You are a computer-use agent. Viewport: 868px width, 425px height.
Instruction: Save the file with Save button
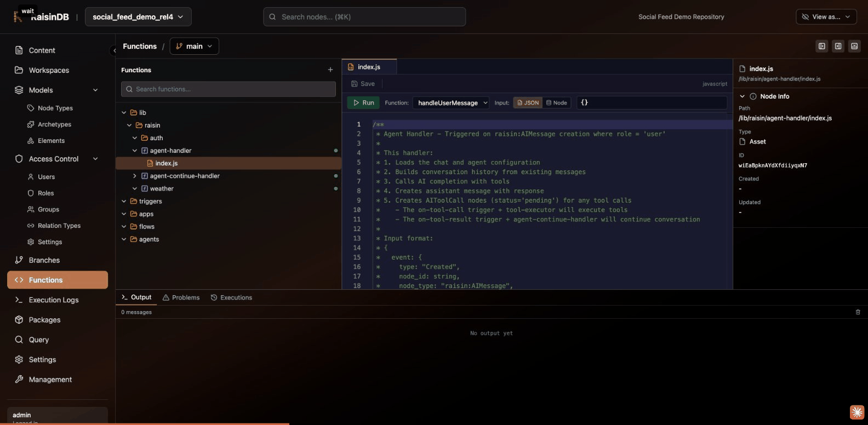click(363, 84)
